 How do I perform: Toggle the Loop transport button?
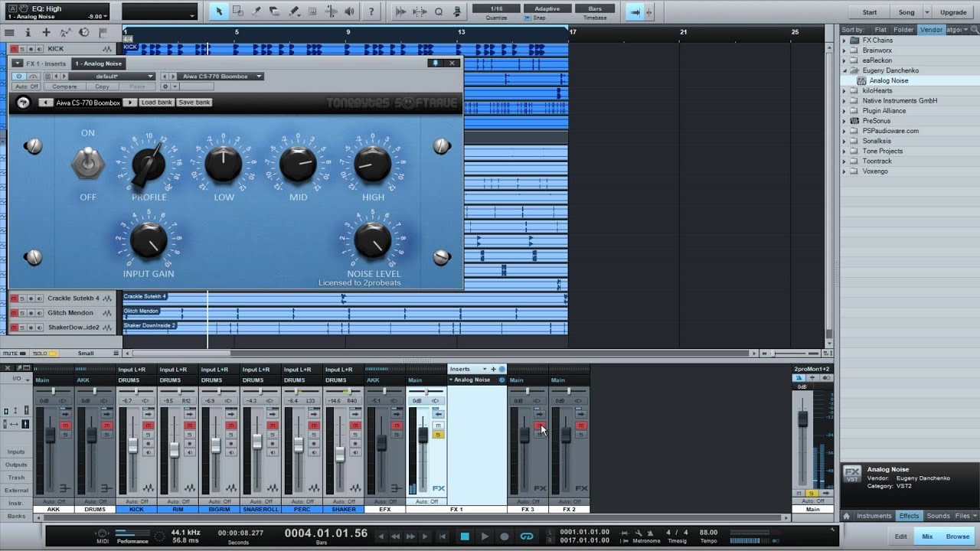[x=526, y=536]
